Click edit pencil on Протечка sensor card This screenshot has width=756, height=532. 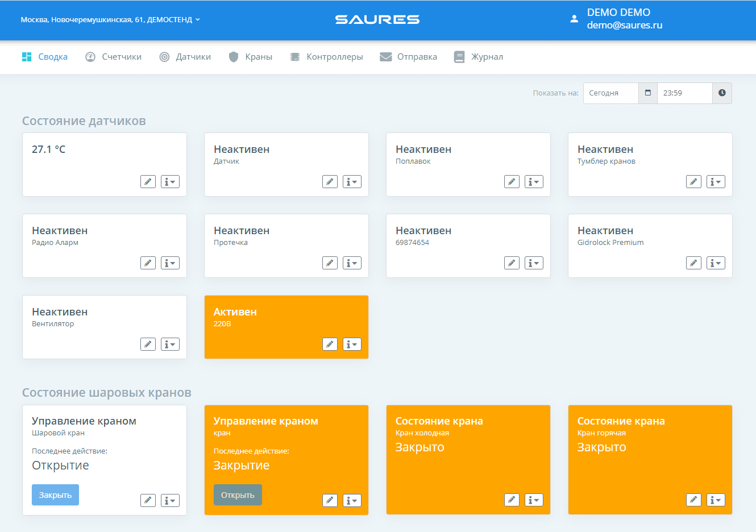click(x=330, y=263)
